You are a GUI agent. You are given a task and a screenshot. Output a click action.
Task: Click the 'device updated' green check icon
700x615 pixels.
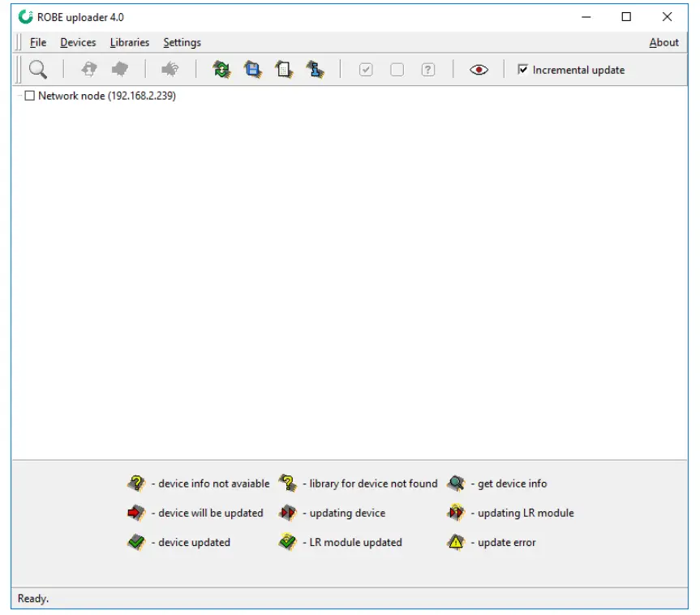click(136, 542)
